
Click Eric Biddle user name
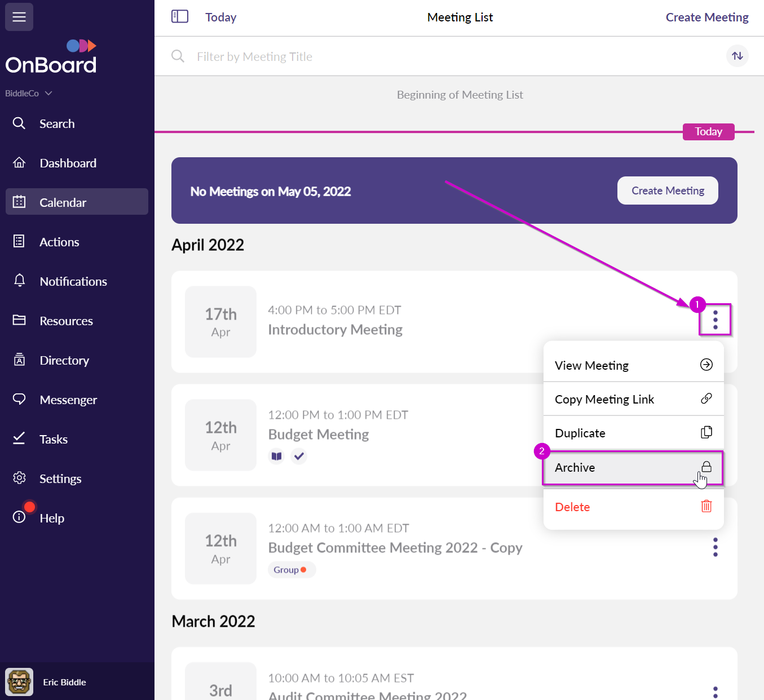coord(64,682)
